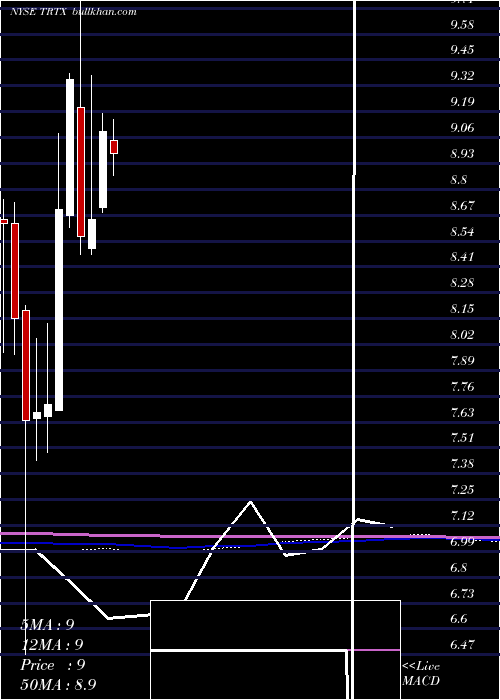This screenshot has height=700, width=500.
Task: Click the NYSE TRTX bullkhan.com title text
Action: 73,12
